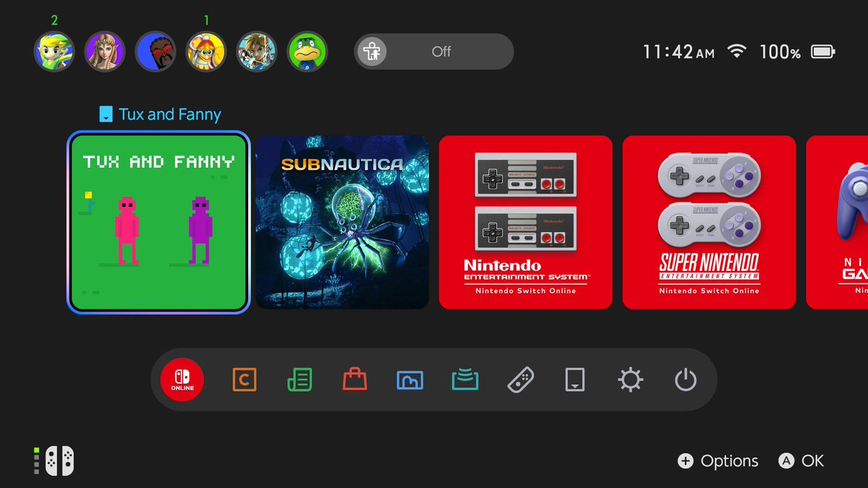
Task: Click the Wi-Fi status icon
Action: click(x=739, y=51)
